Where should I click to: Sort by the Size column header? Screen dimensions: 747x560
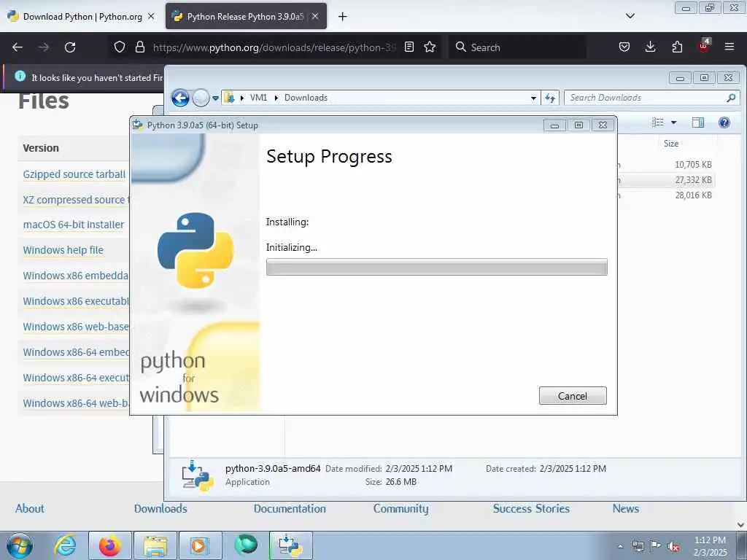pos(671,144)
